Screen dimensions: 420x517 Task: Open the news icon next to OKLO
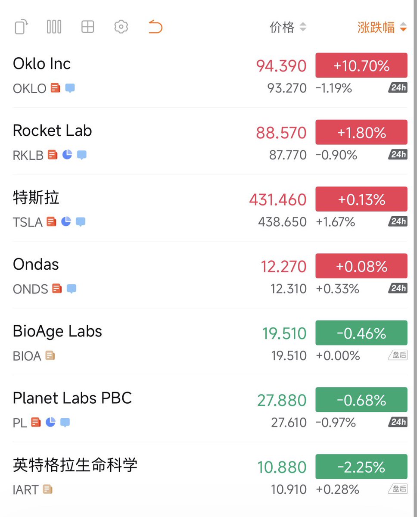click(x=55, y=88)
